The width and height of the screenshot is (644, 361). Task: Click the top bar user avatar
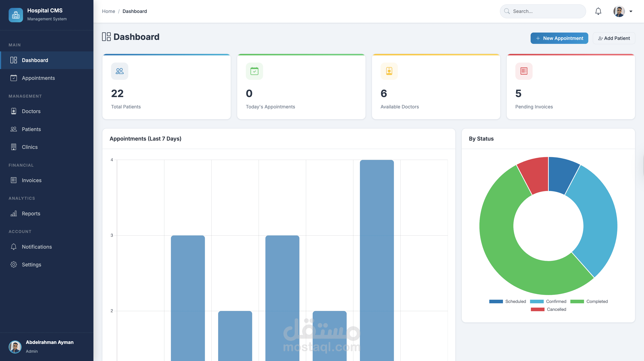619,11
